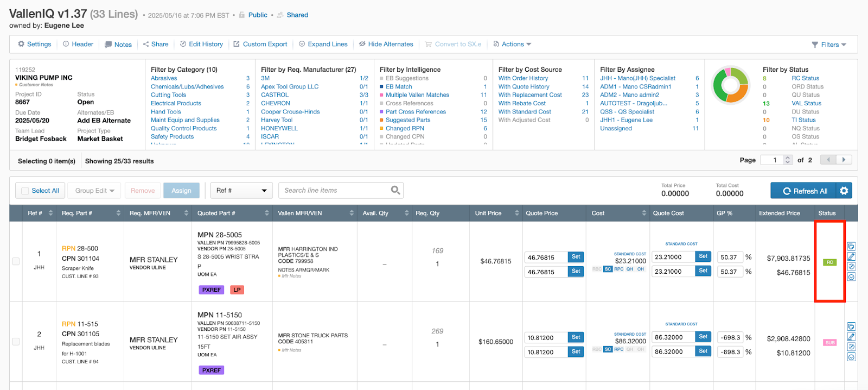Image resolution: width=868 pixels, height=390 pixels.
Task: Click the next page arrow
Action: (x=844, y=160)
